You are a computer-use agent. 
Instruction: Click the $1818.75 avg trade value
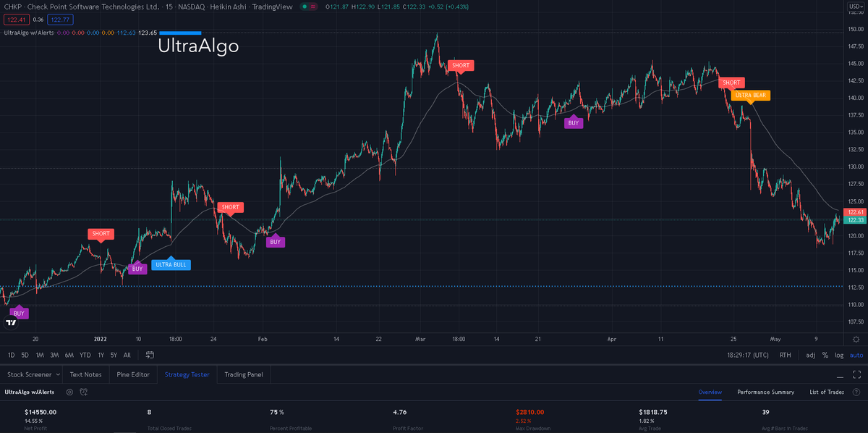tap(653, 412)
